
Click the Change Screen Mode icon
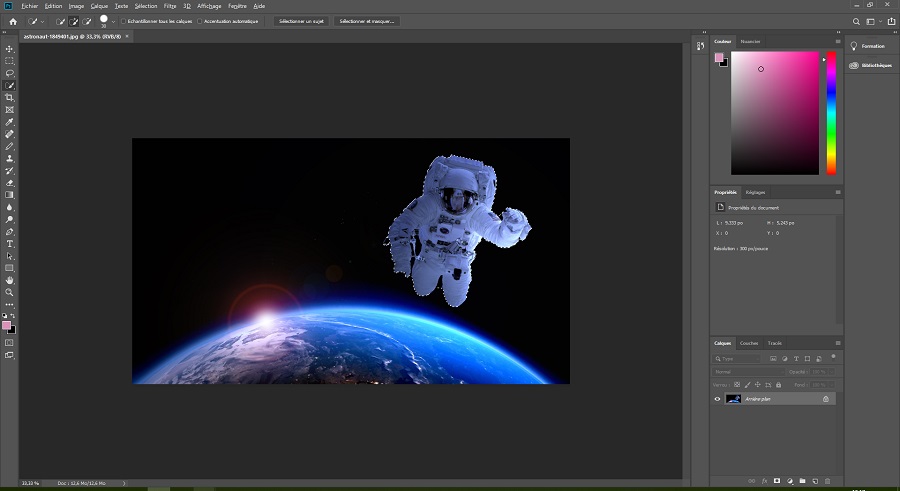coord(9,355)
